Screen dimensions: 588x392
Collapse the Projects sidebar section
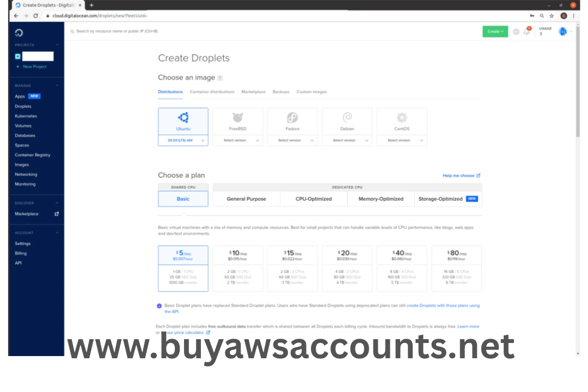[x=57, y=45]
